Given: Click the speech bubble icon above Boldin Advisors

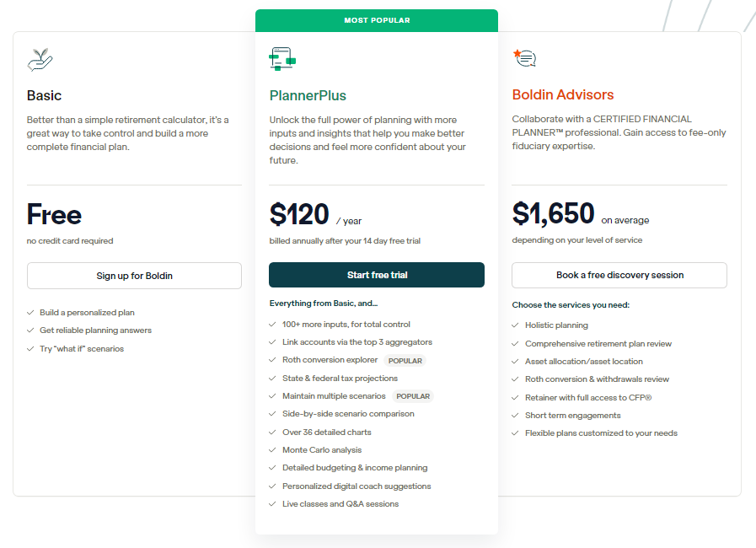Looking at the screenshot, I should [523, 57].
